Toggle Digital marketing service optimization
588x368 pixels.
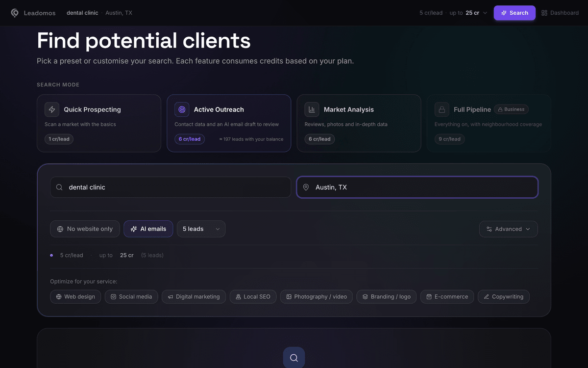[194, 297]
